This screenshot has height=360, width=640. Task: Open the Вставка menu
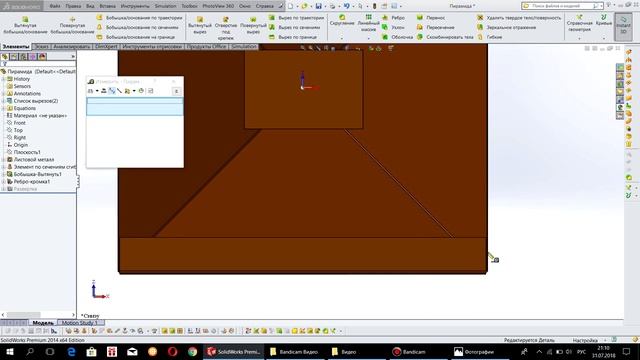[108, 6]
